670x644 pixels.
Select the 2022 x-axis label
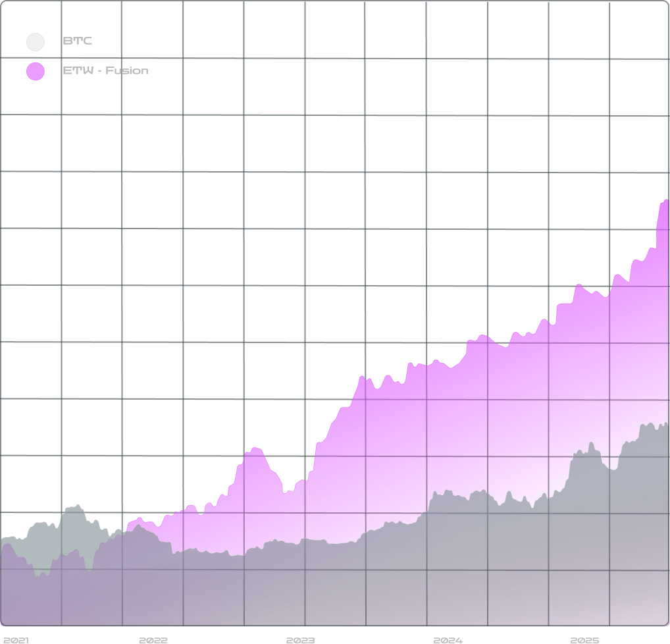tap(153, 639)
